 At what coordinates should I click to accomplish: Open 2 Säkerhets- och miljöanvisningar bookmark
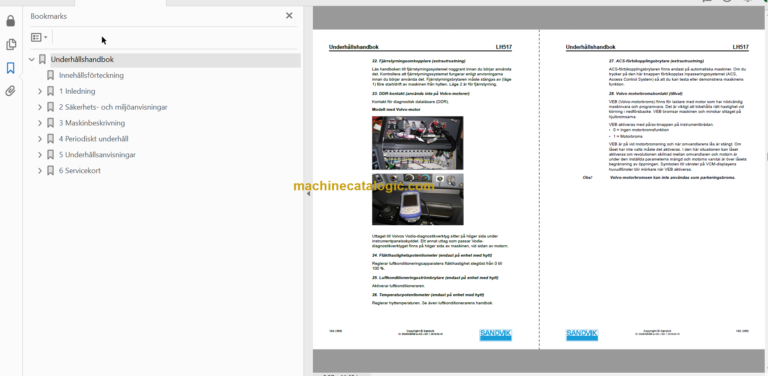point(113,107)
